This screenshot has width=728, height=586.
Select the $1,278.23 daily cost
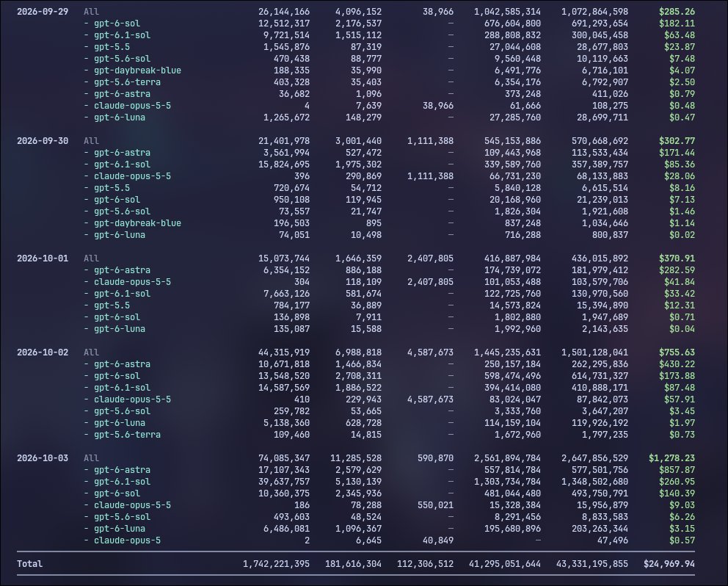click(x=671, y=458)
